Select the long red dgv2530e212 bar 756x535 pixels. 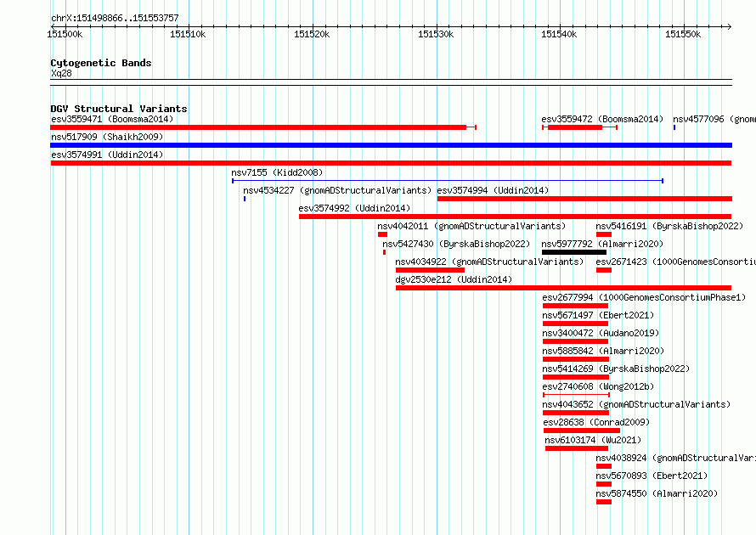click(x=564, y=288)
